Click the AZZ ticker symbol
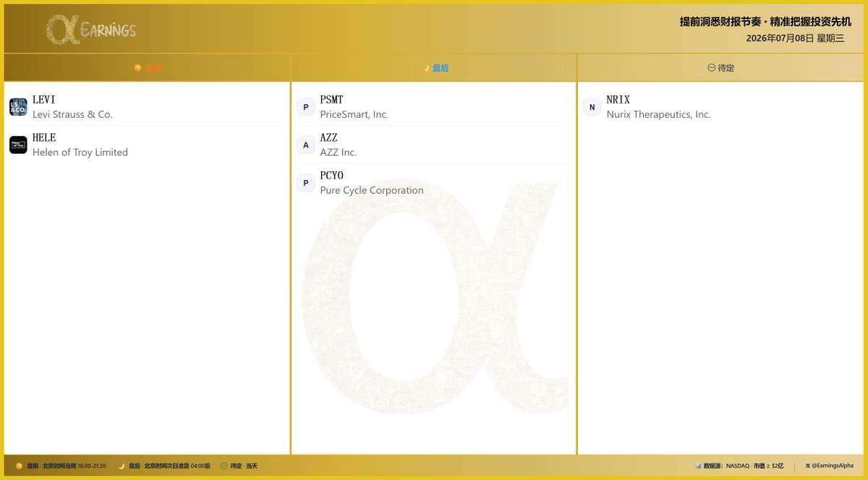The image size is (868, 480). [x=329, y=137]
